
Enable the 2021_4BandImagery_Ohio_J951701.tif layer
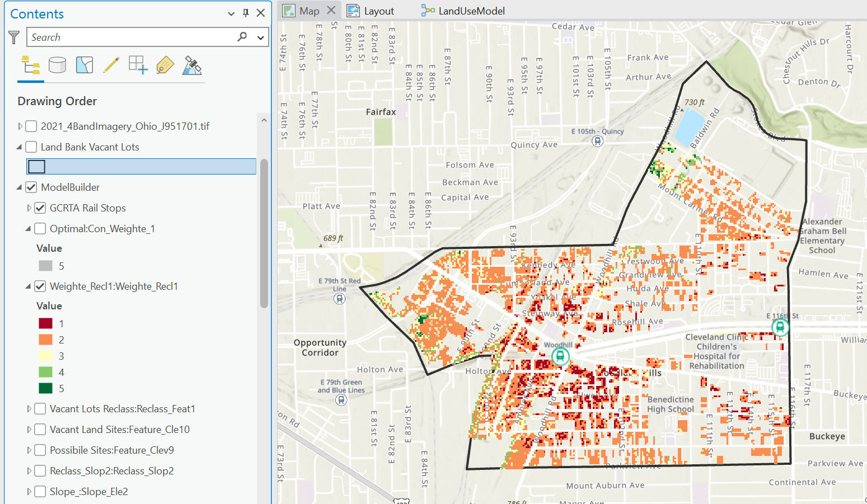(31, 126)
